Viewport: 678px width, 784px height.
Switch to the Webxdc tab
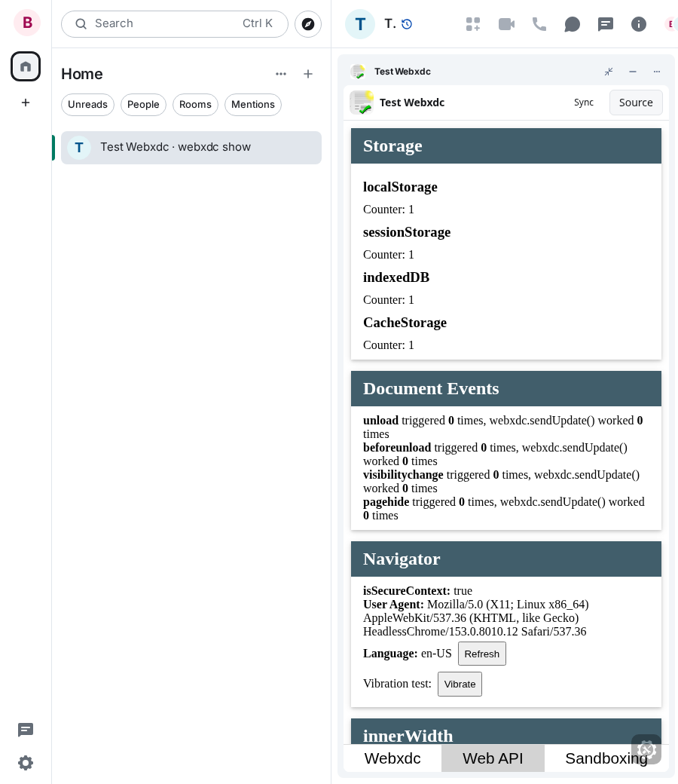click(392, 758)
